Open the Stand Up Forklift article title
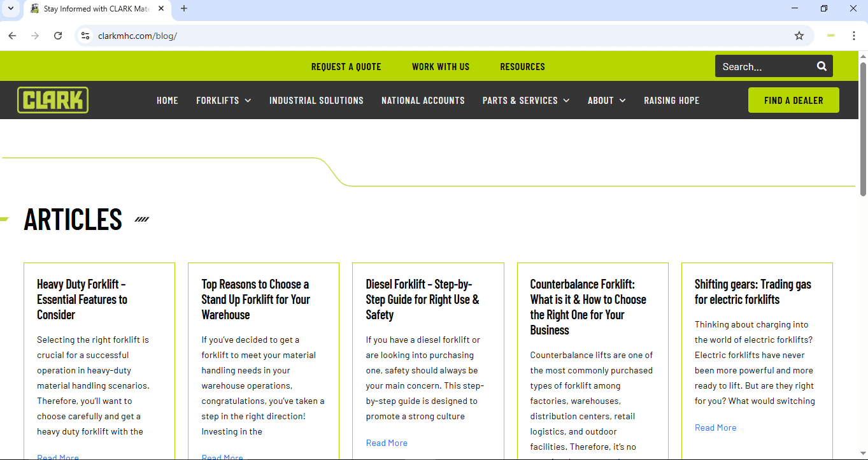Viewport: 868px width, 460px height. click(x=256, y=299)
